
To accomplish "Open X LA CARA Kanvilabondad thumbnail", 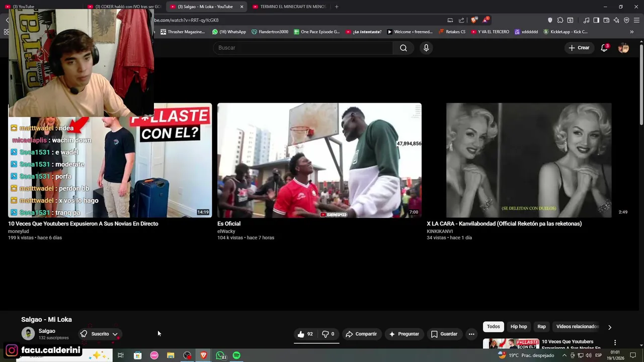I will [x=529, y=160].
